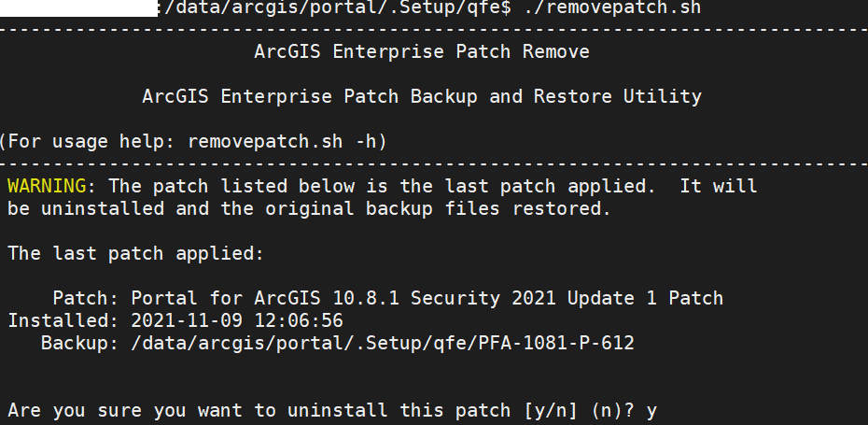Click the typed 'y' answer at the prompt
This screenshot has height=425, width=868.
point(651,410)
